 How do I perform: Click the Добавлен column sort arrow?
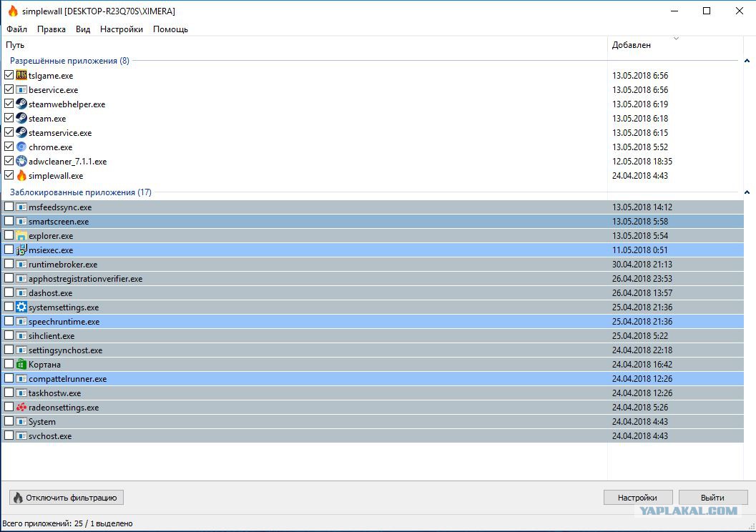coord(676,38)
